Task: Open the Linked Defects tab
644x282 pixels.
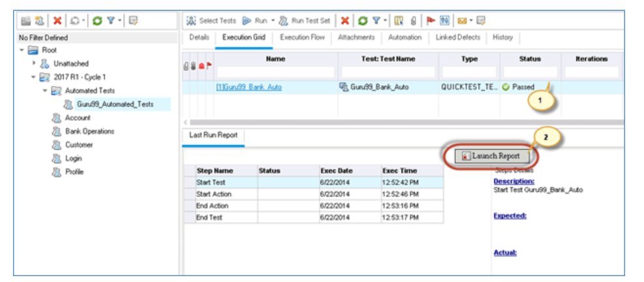Action: pyautogui.click(x=458, y=37)
